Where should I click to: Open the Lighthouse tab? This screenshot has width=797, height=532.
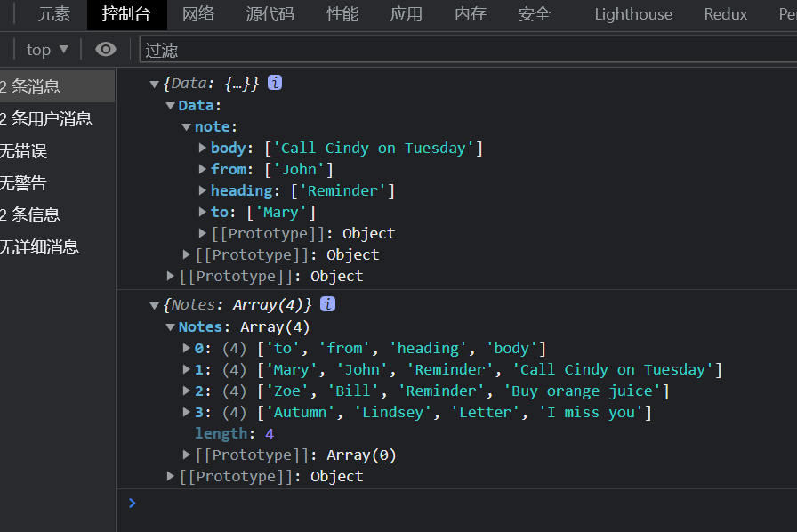(x=633, y=14)
